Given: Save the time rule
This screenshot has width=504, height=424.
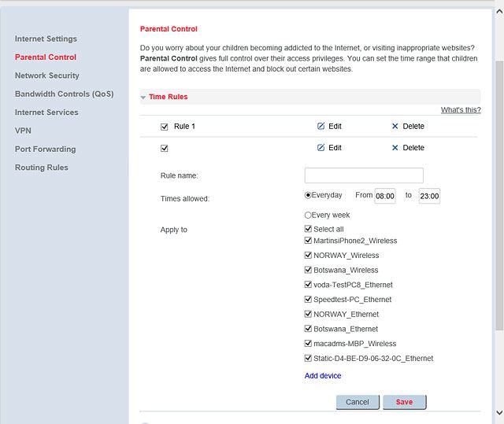Looking at the screenshot, I should (x=404, y=402).
